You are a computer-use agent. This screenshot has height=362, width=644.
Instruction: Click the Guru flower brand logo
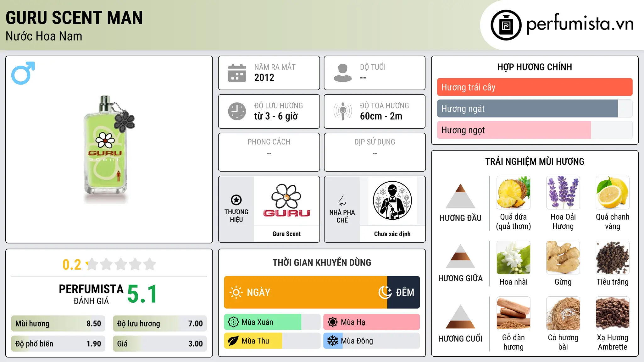coord(286,200)
